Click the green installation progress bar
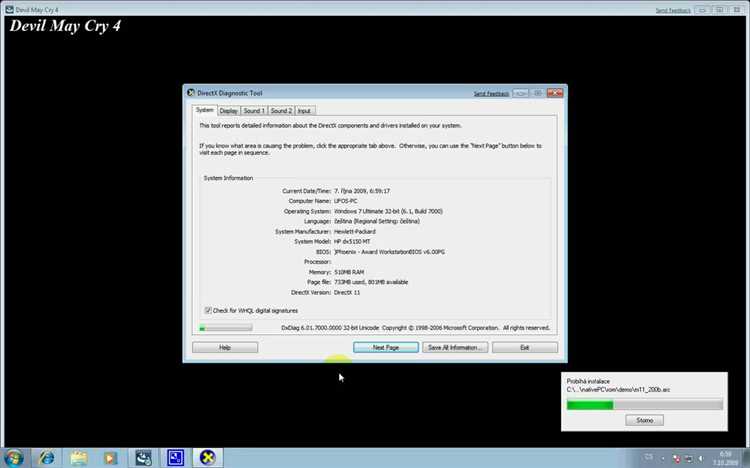 [x=644, y=405]
